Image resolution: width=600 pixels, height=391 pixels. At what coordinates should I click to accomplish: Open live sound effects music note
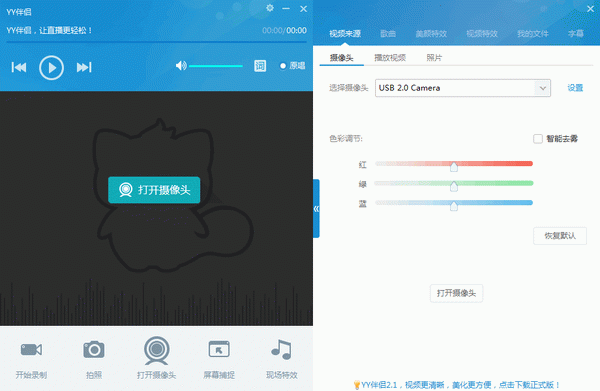pyautogui.click(x=282, y=349)
